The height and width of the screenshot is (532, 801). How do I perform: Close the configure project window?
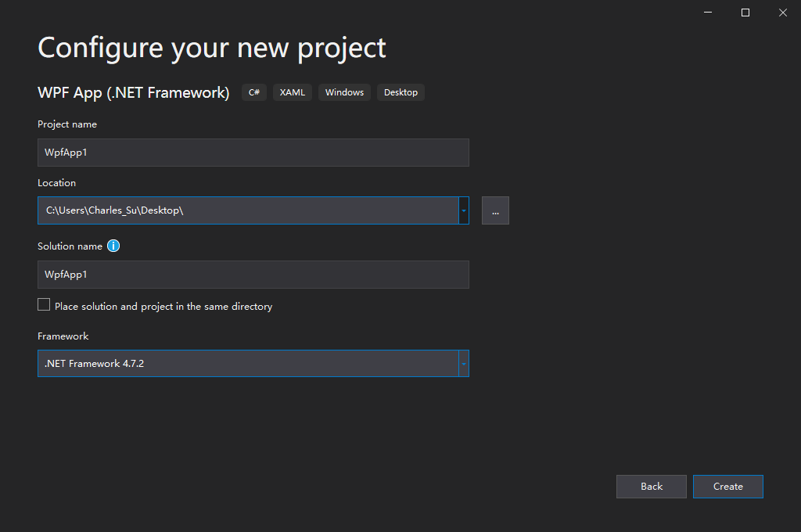782,13
